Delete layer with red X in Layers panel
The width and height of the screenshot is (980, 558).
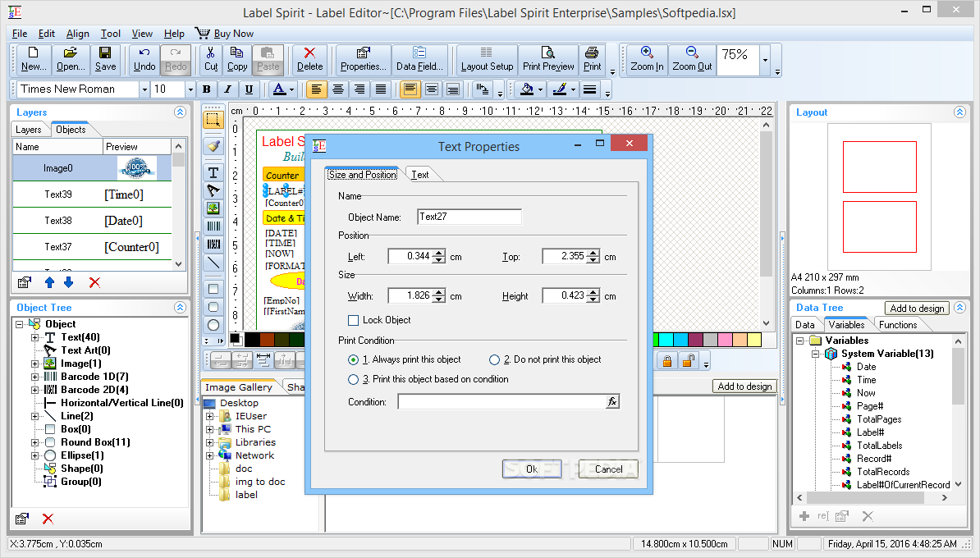pos(94,282)
